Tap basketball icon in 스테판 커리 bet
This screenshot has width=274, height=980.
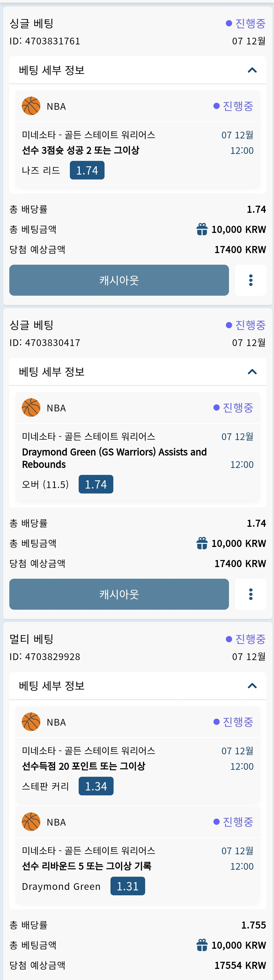click(31, 722)
